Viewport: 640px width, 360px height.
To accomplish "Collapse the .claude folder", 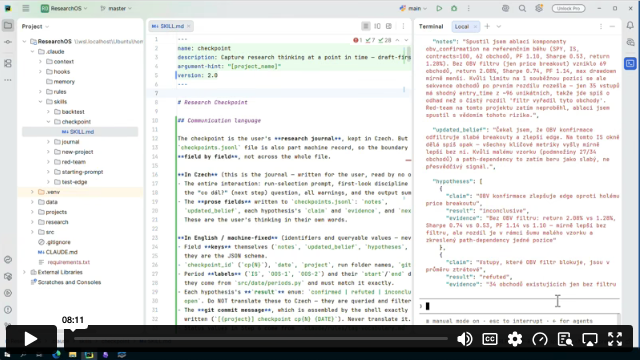I will (x=33, y=52).
